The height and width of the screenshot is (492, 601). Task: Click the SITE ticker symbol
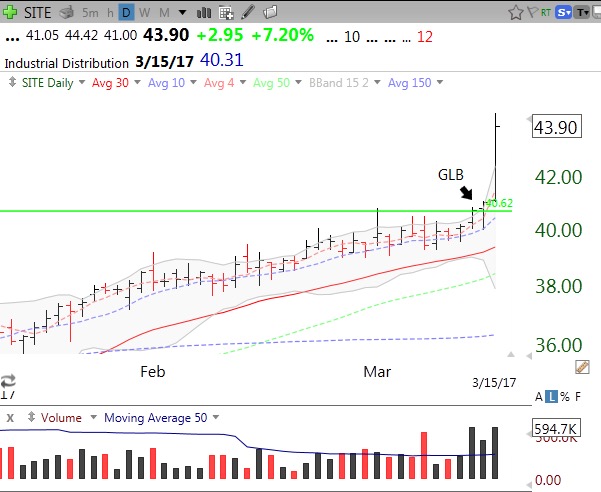point(37,13)
